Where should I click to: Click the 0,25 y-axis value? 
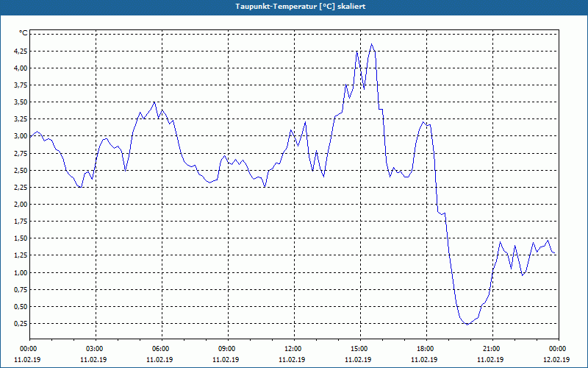tap(21, 324)
